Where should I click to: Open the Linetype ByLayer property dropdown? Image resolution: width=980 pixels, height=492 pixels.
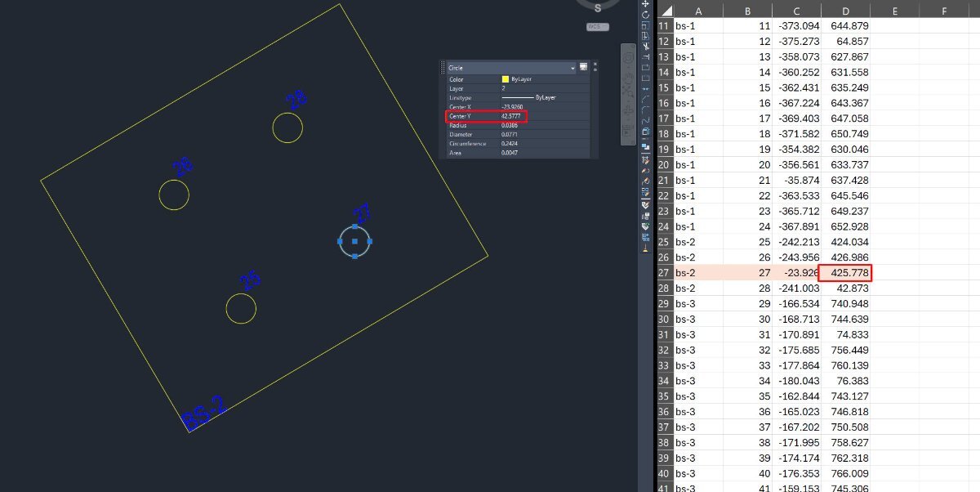click(x=544, y=97)
